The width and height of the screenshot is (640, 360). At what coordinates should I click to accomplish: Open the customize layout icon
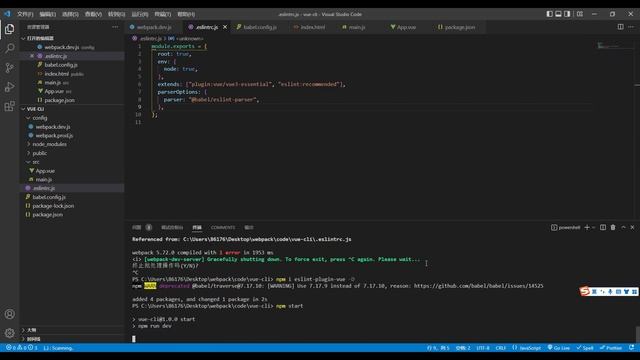point(580,14)
